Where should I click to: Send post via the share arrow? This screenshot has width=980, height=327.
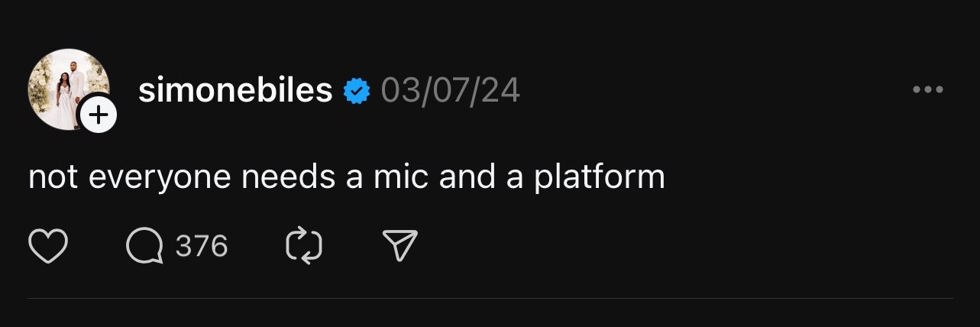click(399, 246)
